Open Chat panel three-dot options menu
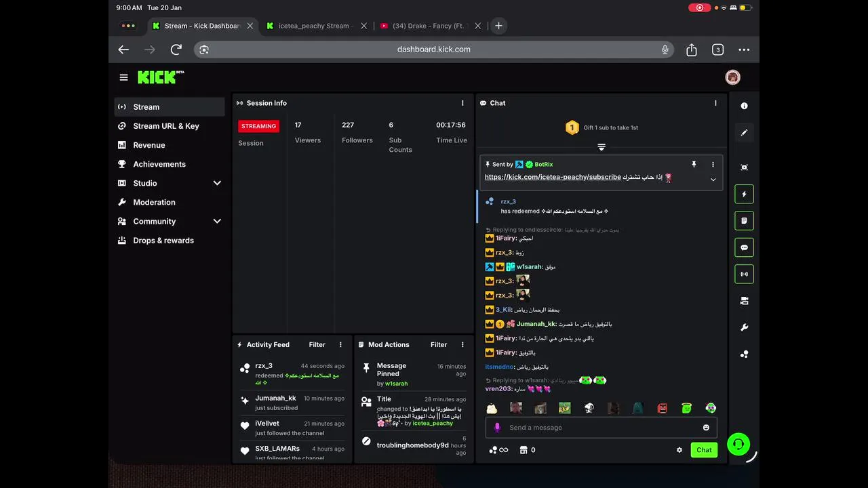 pos(715,103)
